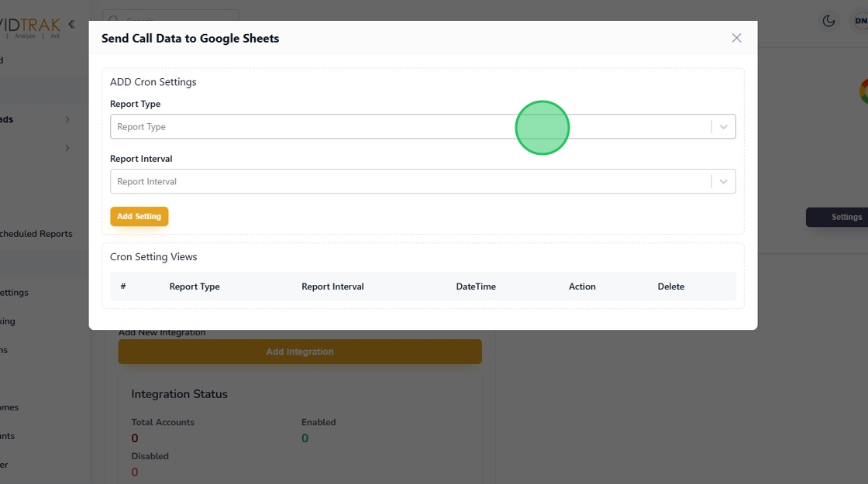868x484 pixels.
Task: Open the Report Type dropdown arrow
Action: [x=723, y=127]
